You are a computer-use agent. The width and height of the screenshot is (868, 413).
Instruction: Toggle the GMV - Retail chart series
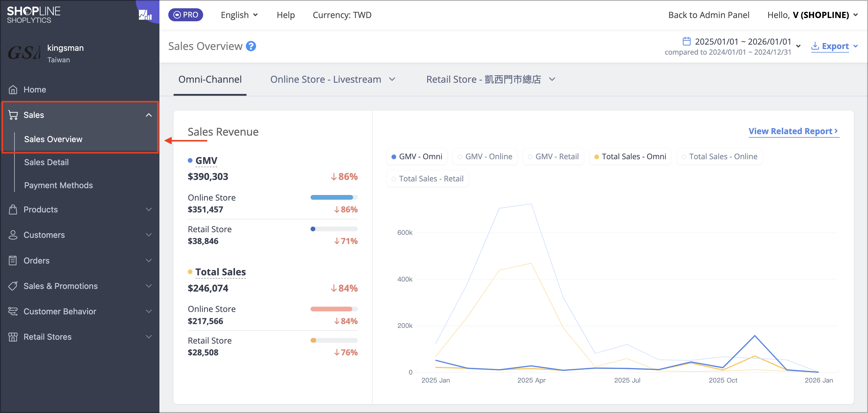[x=553, y=157]
